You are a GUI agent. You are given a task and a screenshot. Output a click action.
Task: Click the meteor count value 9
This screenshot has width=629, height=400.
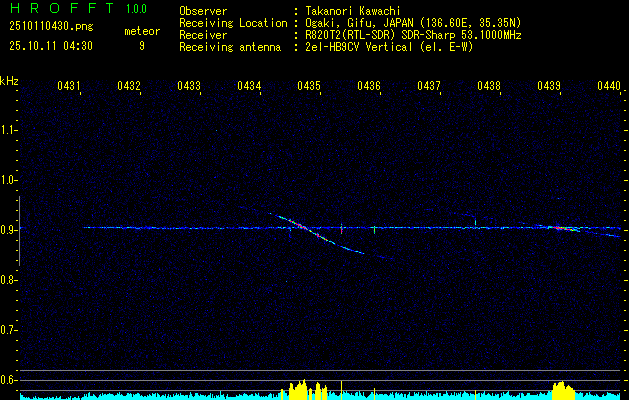pyautogui.click(x=141, y=45)
